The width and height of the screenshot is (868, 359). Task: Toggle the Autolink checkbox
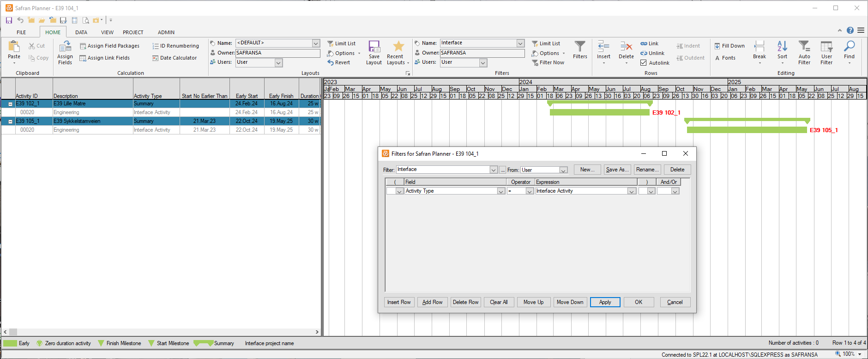click(644, 63)
